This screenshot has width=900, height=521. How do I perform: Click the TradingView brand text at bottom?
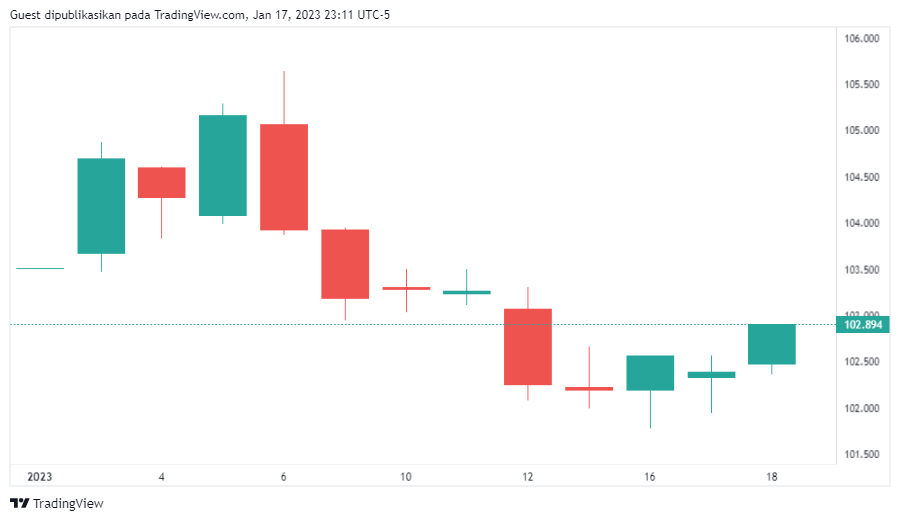pos(68,503)
